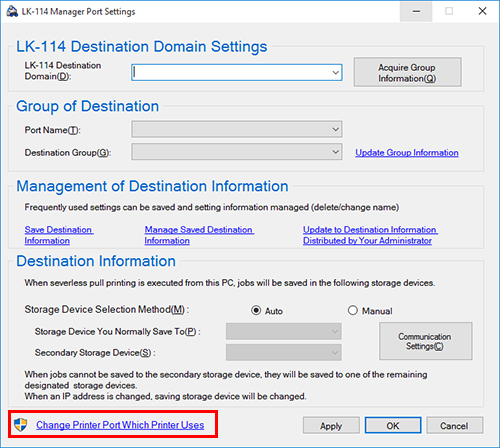The height and width of the screenshot is (448, 500).
Task: Click inside the Destination Domain text field
Action: (230, 73)
